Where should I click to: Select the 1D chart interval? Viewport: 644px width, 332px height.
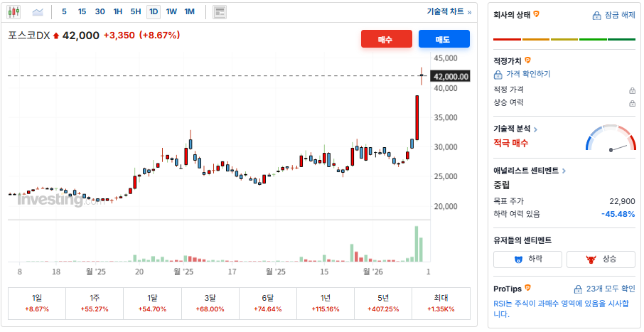coord(154,11)
